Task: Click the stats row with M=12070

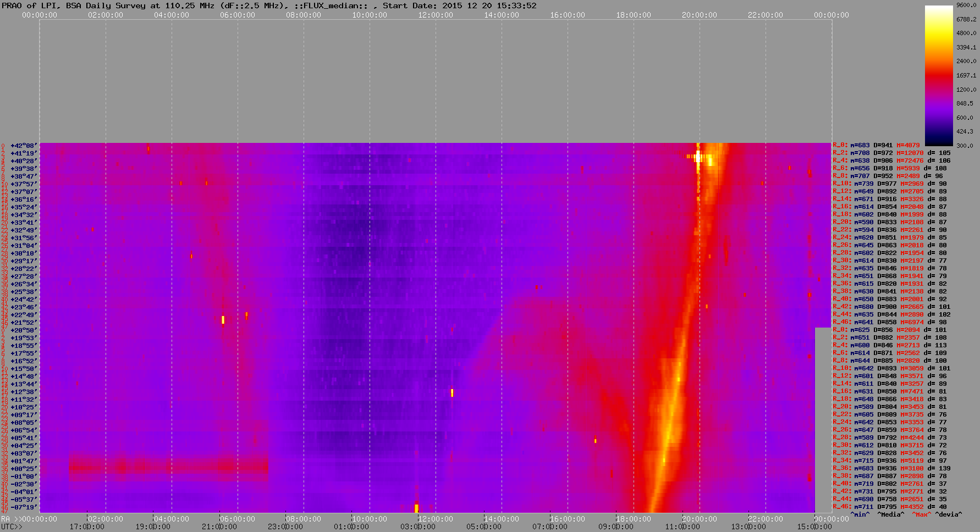Action: click(x=891, y=153)
